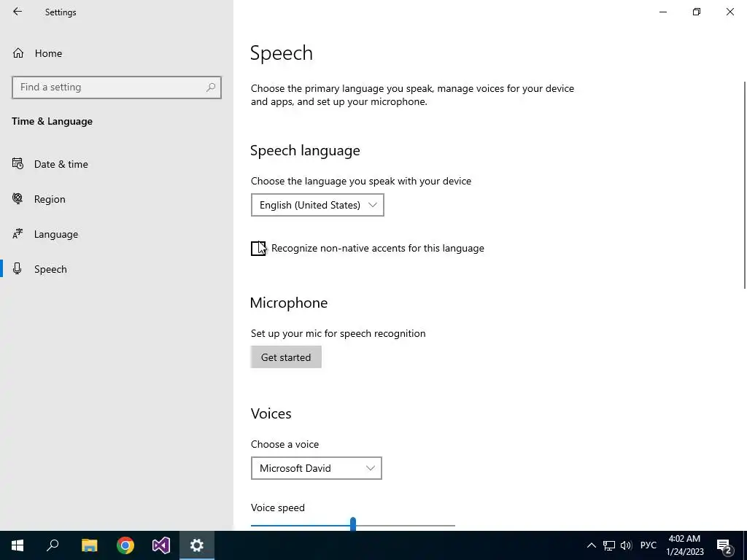Open taskbar search magnifier

tap(53, 545)
